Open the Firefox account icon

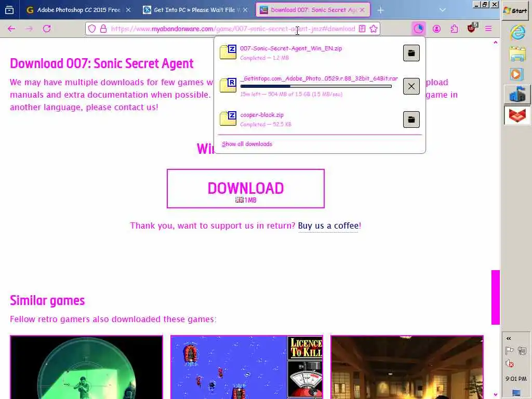436,29
